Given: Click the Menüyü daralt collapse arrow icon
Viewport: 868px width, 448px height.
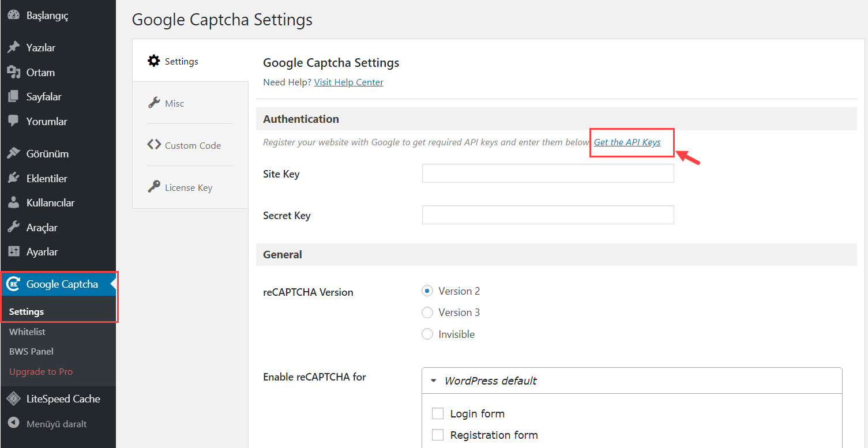Looking at the screenshot, I should [x=13, y=424].
